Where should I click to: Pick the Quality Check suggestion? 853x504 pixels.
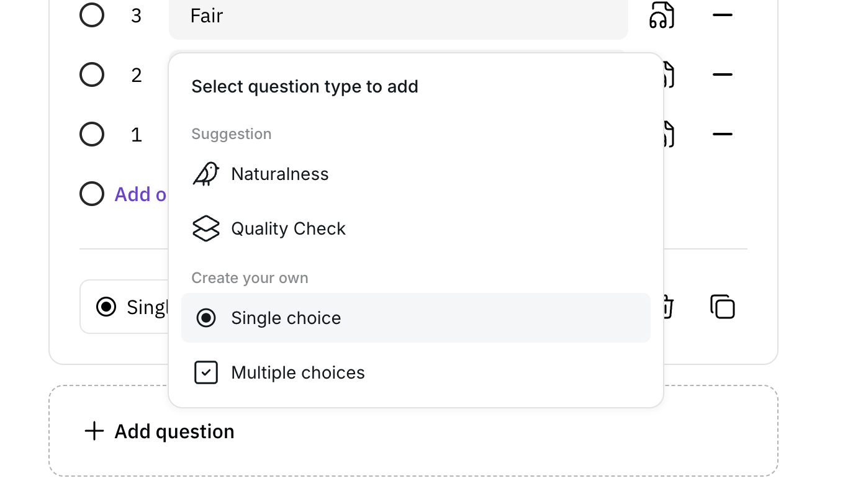coord(416,228)
